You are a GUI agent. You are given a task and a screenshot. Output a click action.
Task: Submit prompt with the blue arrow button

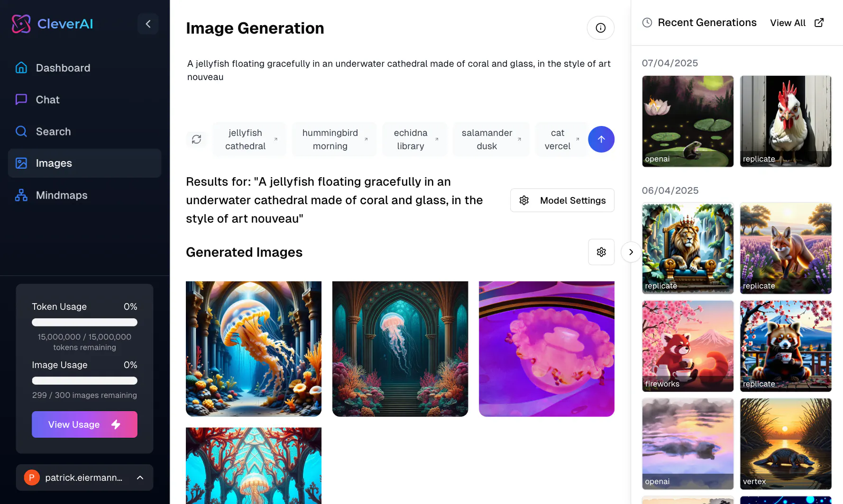(x=601, y=139)
